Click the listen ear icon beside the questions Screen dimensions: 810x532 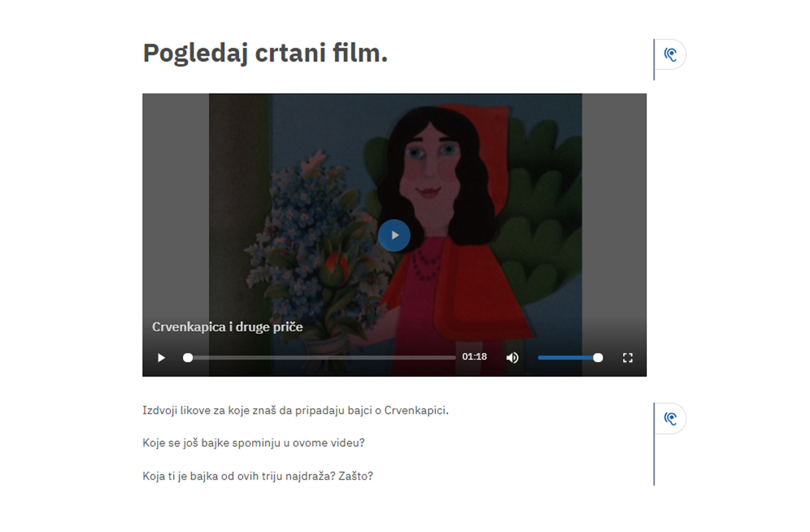(670, 418)
